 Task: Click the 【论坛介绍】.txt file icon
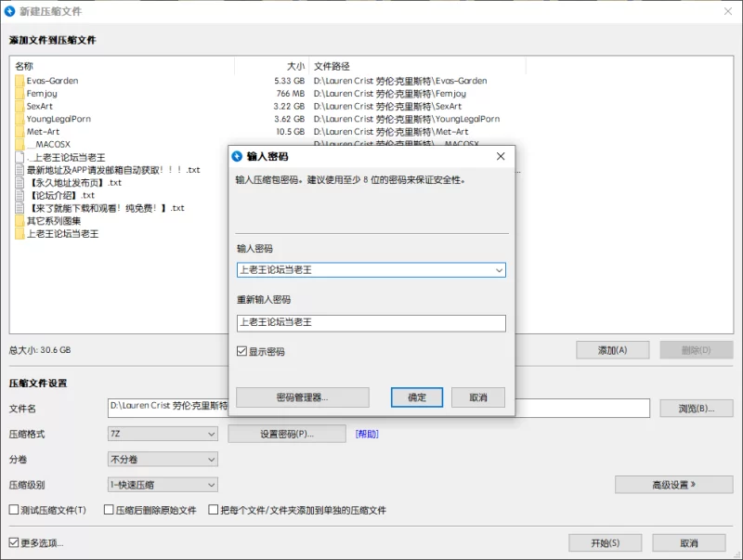(x=20, y=196)
